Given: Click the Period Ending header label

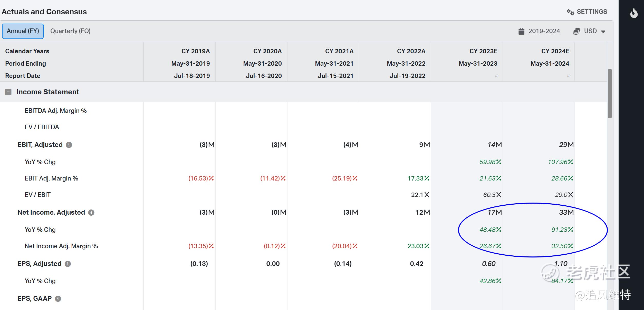Looking at the screenshot, I should [x=25, y=64].
